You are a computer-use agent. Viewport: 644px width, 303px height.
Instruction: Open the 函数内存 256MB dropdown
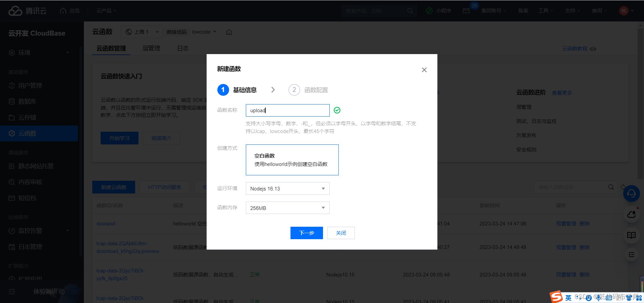tap(287, 208)
